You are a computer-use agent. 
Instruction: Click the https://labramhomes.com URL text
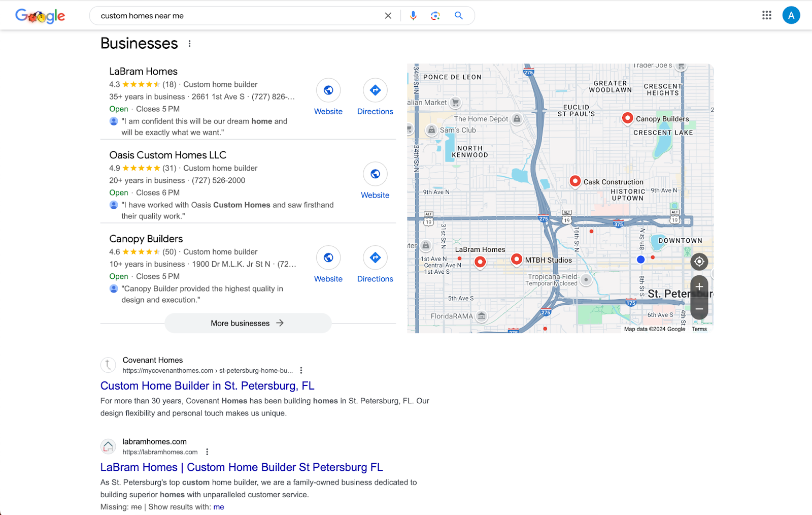[x=160, y=452]
